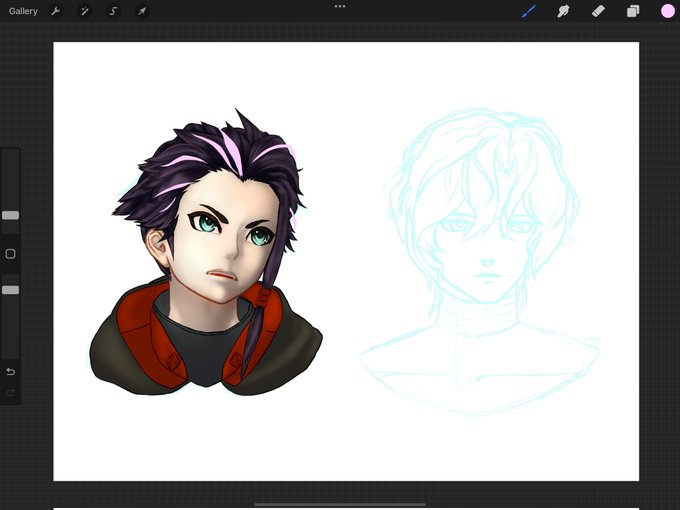Open the Layers panel
The width and height of the screenshot is (680, 510).
tap(633, 11)
